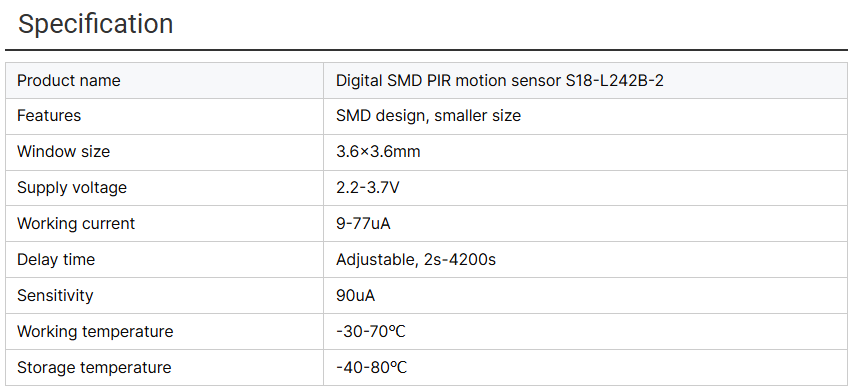
Task: Select the Window size label
Action: click(x=63, y=151)
